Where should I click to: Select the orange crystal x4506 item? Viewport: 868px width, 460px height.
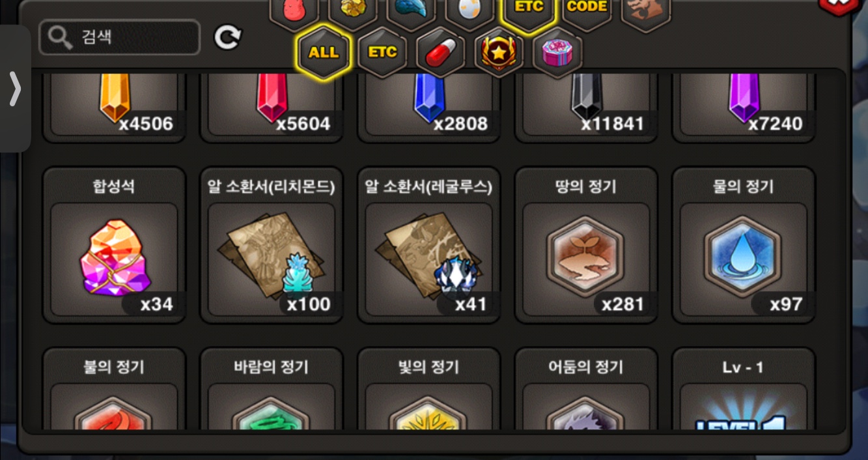click(114, 107)
